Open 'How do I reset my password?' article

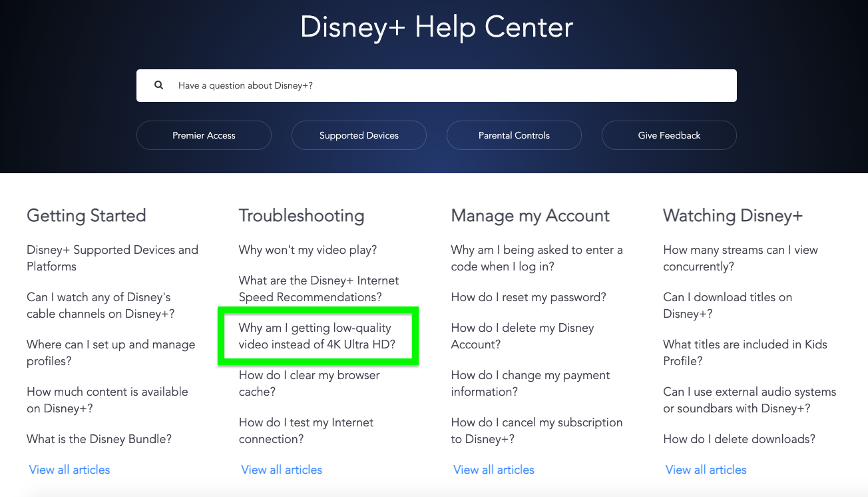[x=529, y=297]
